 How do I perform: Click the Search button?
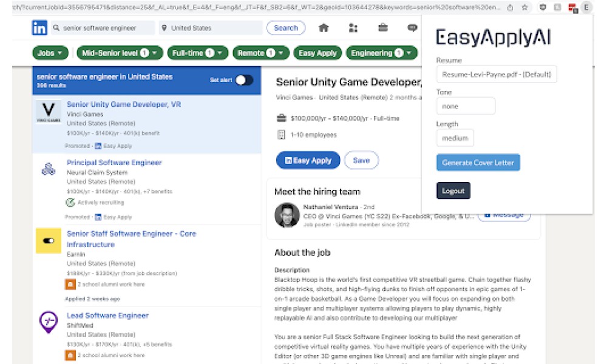coord(286,28)
